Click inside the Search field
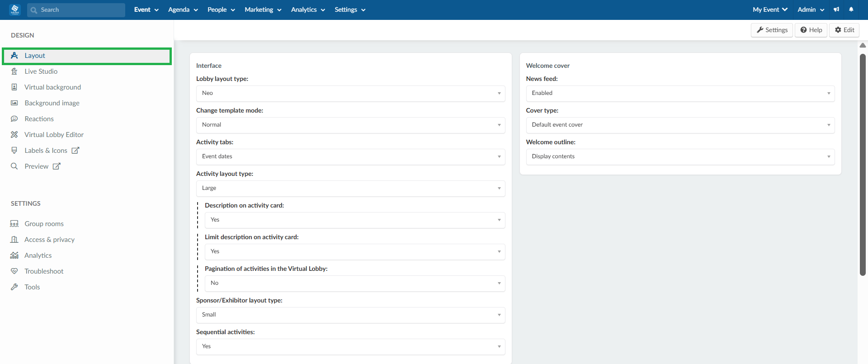Screen dimensions: 868x364 click(x=76, y=10)
